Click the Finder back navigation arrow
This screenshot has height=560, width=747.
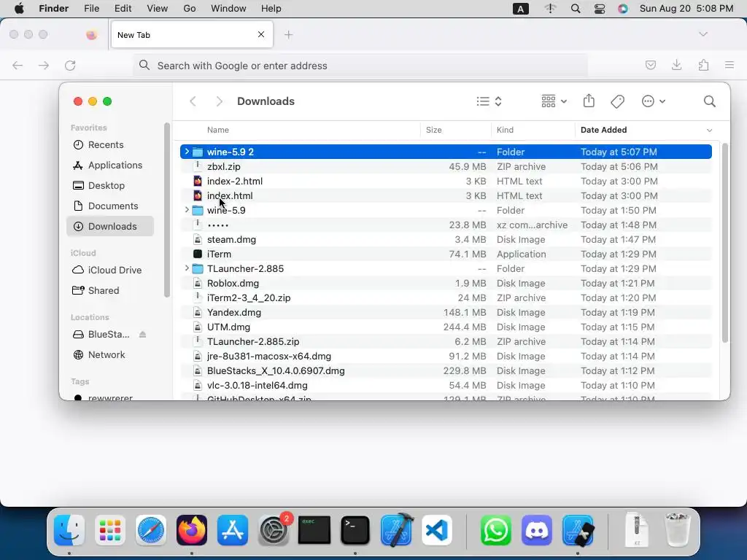tap(193, 101)
